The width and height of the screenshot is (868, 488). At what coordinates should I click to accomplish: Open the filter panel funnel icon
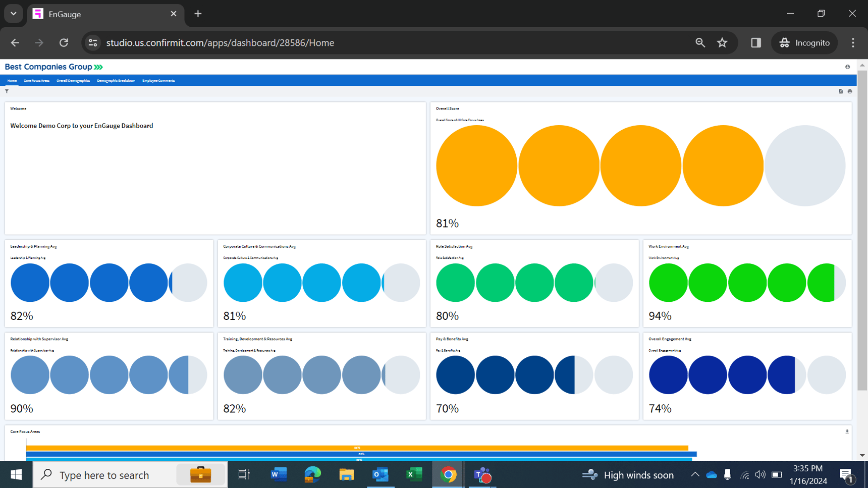(x=7, y=91)
